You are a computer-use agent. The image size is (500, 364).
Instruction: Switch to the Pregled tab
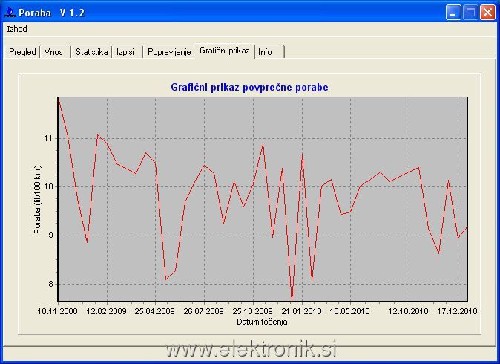tap(22, 52)
